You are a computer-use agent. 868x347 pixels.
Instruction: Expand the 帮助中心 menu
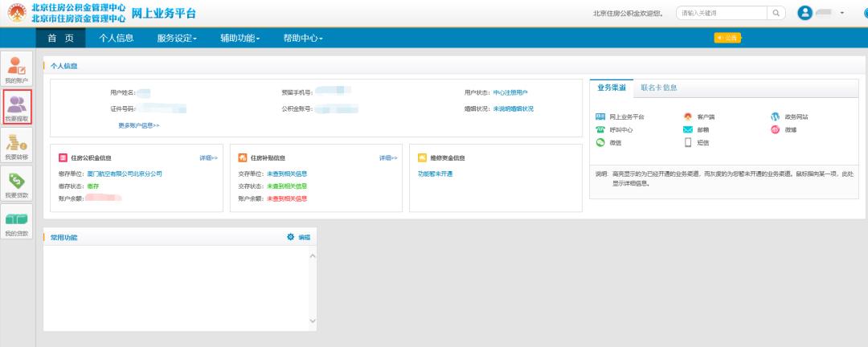tap(303, 39)
